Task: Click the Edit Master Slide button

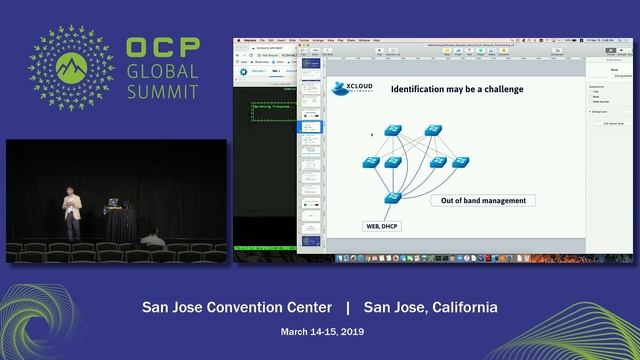Action: coord(613,123)
